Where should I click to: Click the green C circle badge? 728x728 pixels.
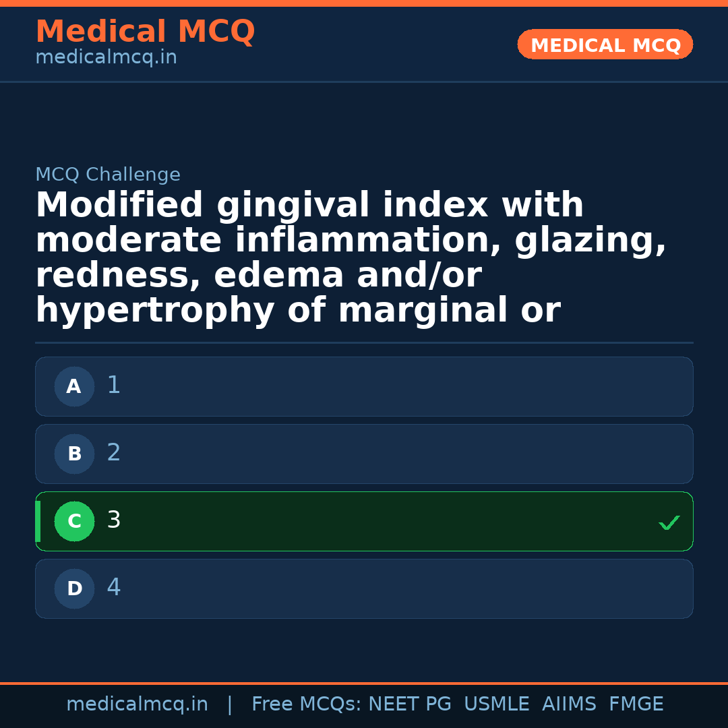point(74,521)
